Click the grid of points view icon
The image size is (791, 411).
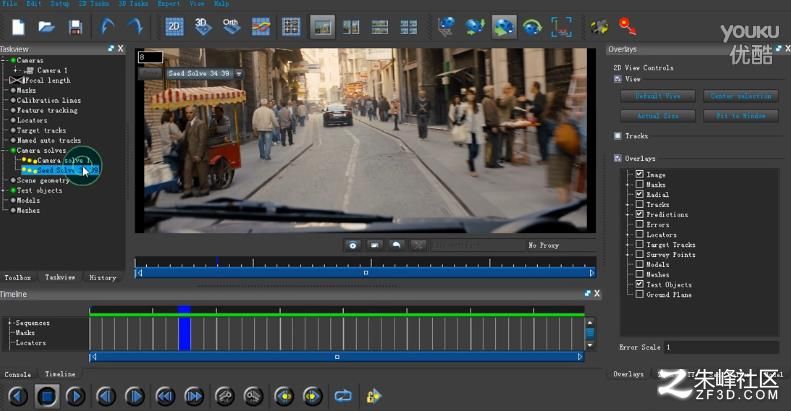pyautogui.click(x=291, y=27)
